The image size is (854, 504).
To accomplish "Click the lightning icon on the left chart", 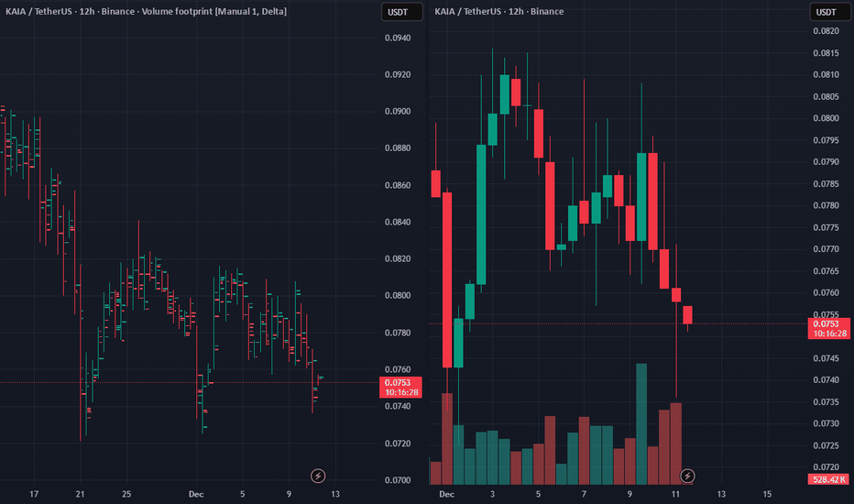I will click(x=318, y=476).
